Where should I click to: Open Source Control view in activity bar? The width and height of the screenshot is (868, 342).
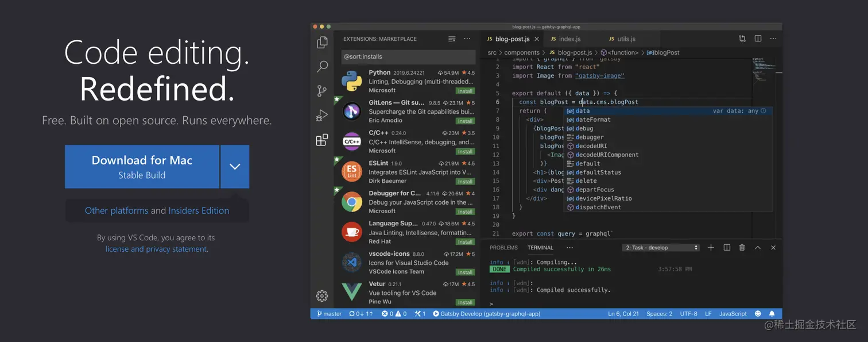322,91
